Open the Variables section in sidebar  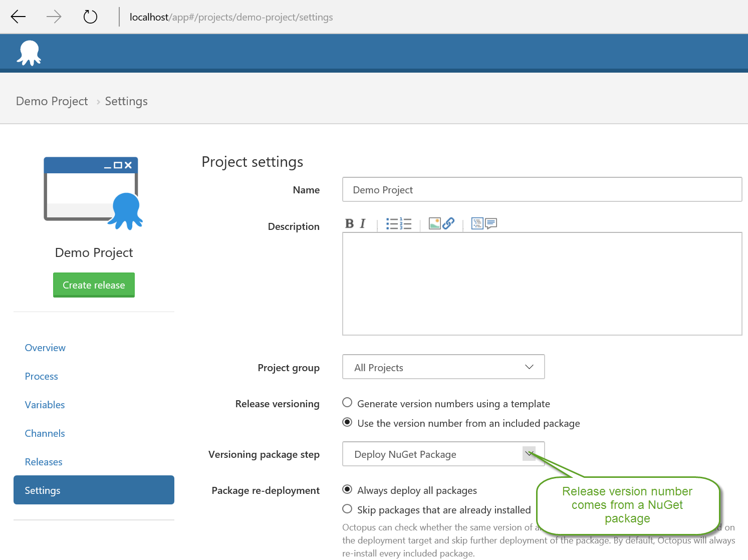tap(45, 405)
